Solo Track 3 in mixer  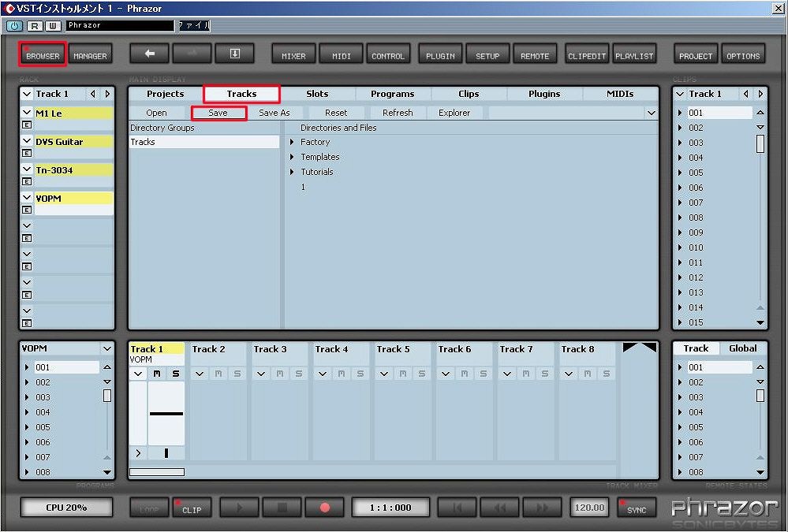click(298, 374)
